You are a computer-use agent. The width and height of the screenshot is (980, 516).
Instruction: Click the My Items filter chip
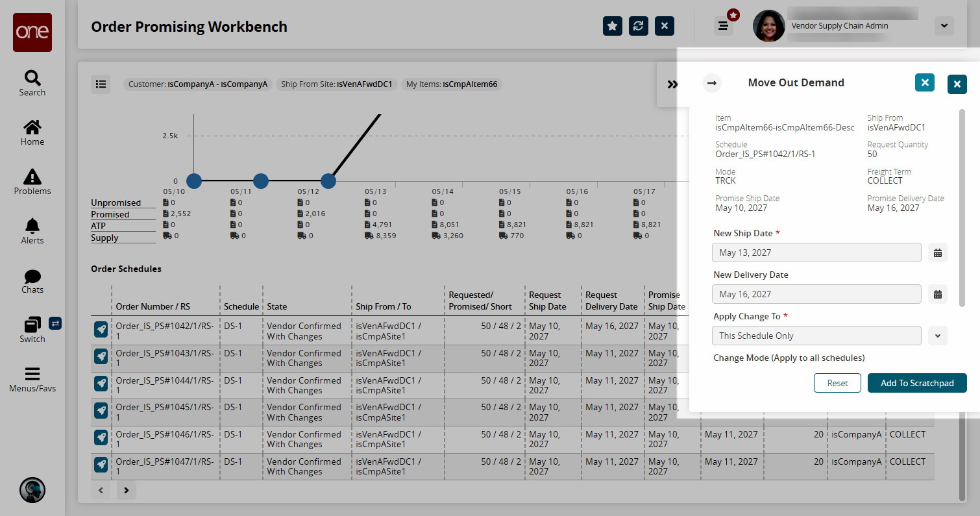[452, 84]
